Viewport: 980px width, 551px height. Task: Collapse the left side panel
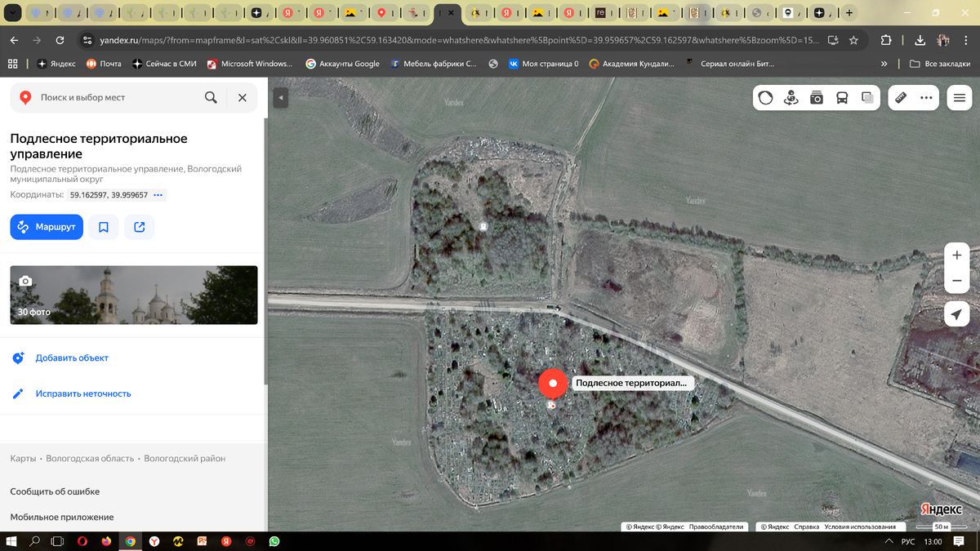[280, 98]
